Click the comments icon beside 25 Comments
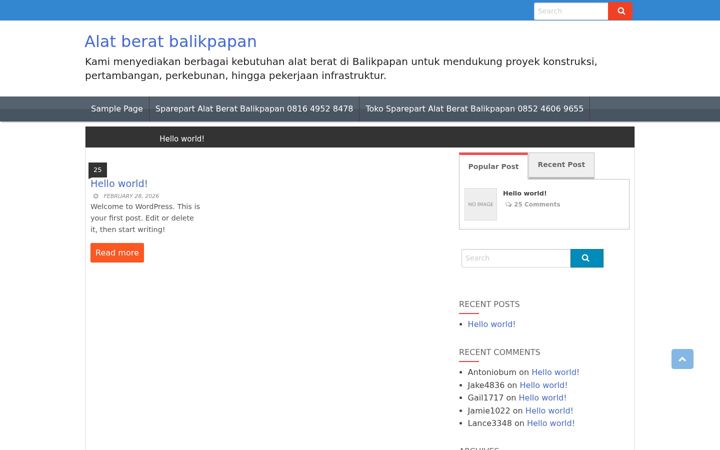The height and width of the screenshot is (450, 720). pyautogui.click(x=508, y=205)
